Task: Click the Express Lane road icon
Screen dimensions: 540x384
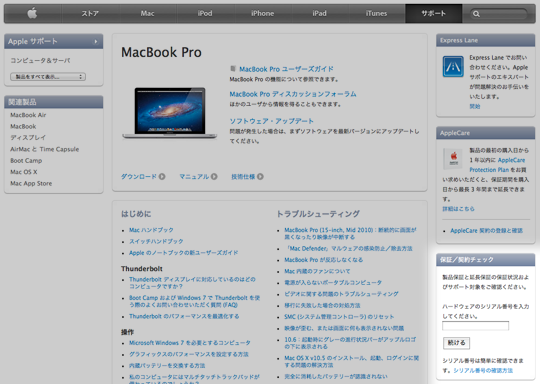Action: (453, 66)
